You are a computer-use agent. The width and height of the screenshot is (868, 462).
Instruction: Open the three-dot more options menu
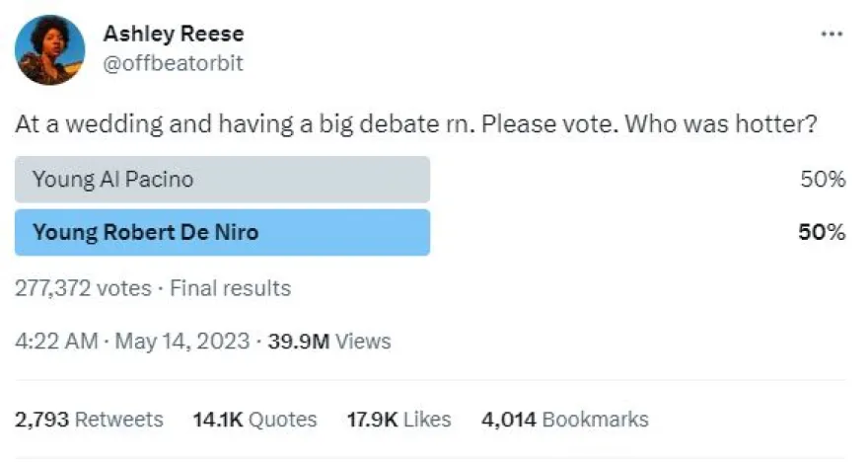[832, 34]
